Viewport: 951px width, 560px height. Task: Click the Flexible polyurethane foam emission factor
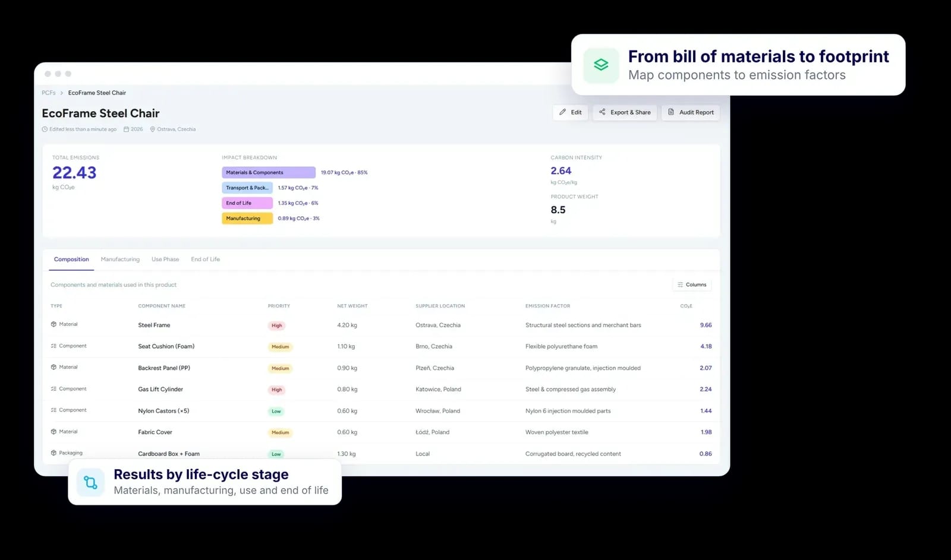click(561, 347)
